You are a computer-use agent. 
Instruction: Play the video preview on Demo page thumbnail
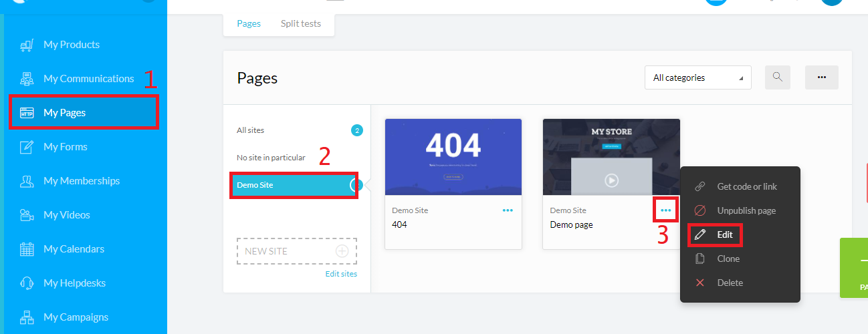(611, 180)
